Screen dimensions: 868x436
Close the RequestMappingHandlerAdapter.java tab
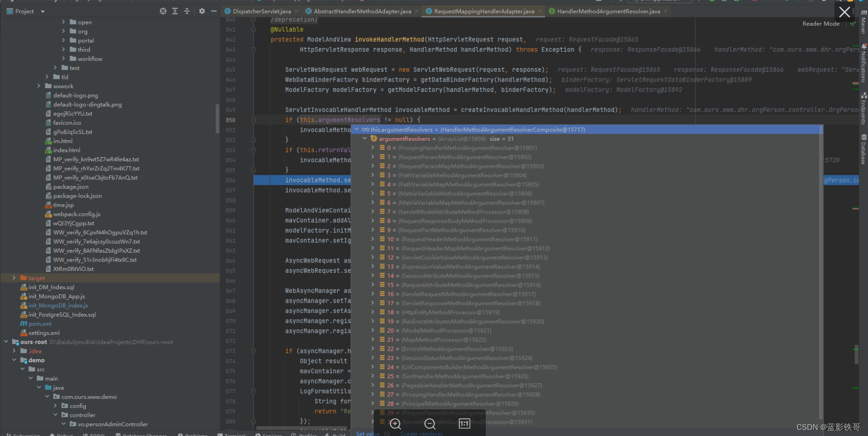coord(539,11)
